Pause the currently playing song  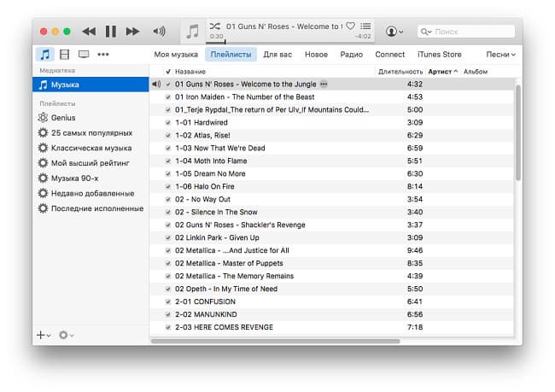tap(111, 32)
